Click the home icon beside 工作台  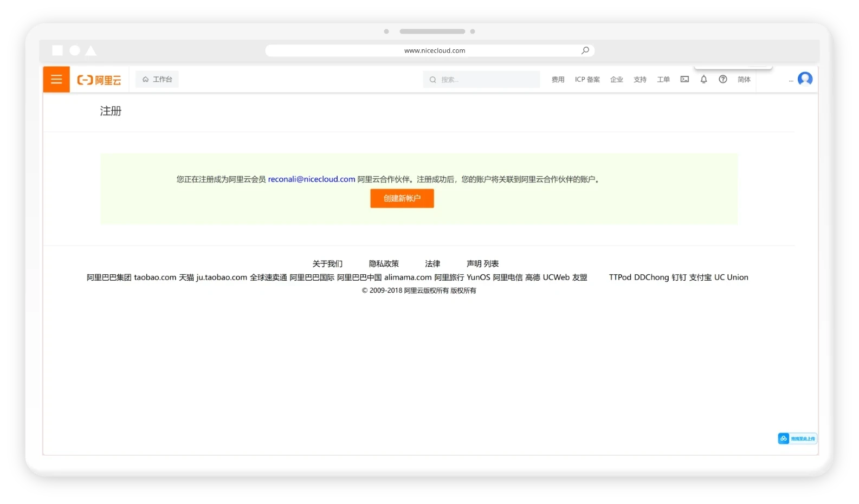coord(145,80)
